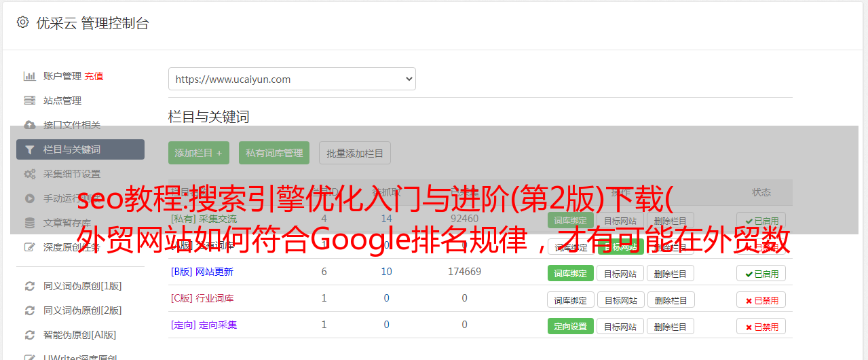Click the gears icon for 采集细节设置
Viewport: 868px width, 360px height.
tap(30, 174)
